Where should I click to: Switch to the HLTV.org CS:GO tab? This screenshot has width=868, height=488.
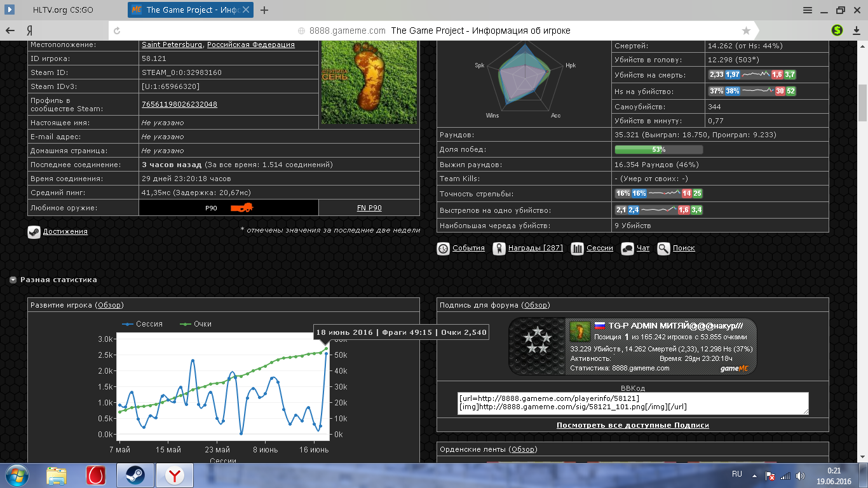62,10
